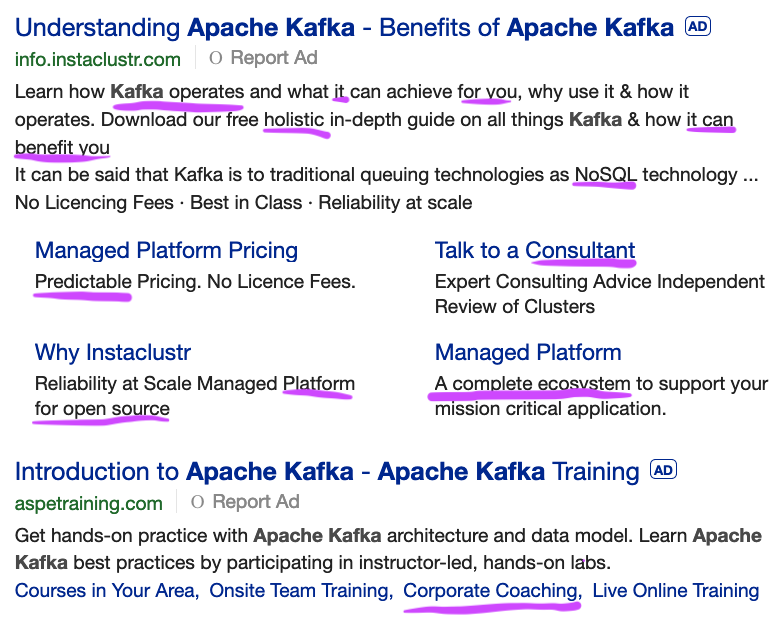Click the AD badge beside Understanding Apache Kafka
Image resolution: width=784 pixels, height=634 pixels.
[x=698, y=26]
